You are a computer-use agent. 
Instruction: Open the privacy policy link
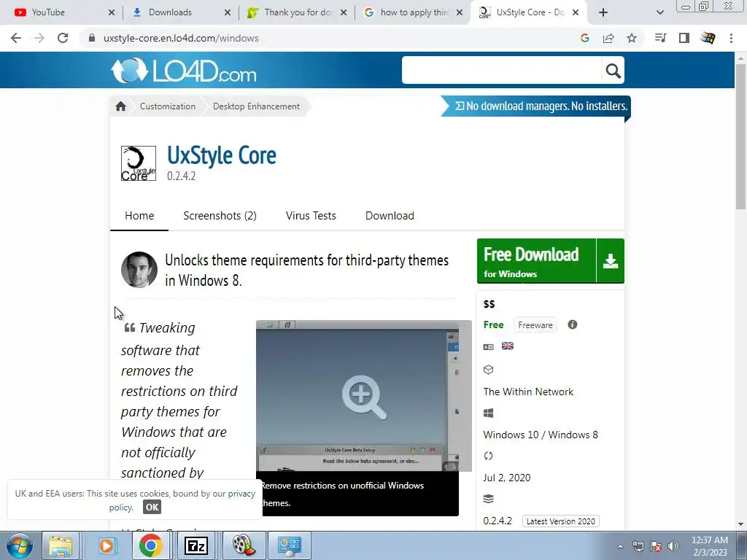181,500
